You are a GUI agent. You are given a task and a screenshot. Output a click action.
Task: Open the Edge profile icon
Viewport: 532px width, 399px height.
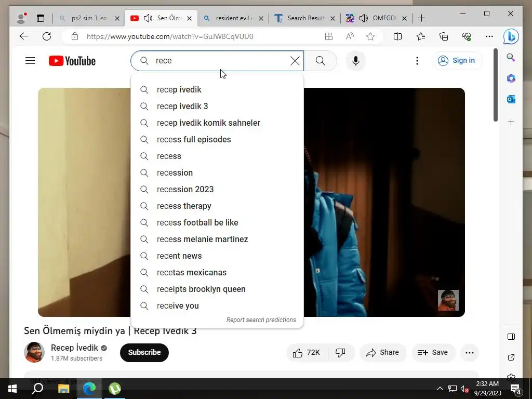point(21,18)
